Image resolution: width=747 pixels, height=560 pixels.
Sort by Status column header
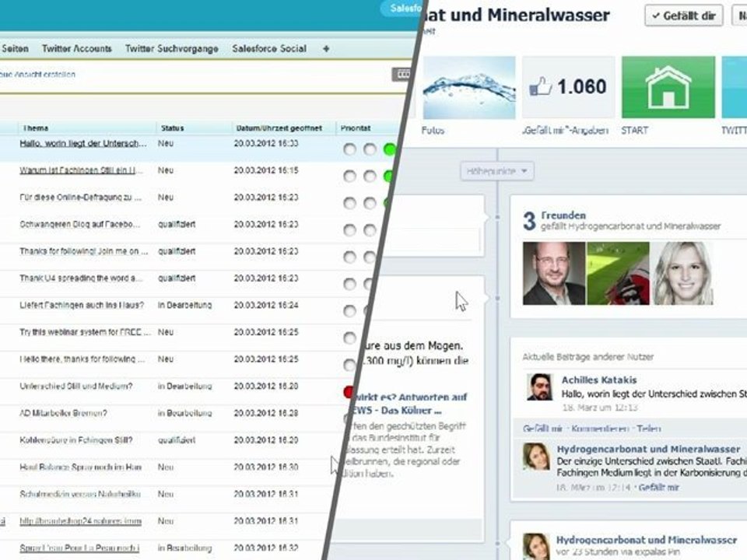(x=173, y=128)
